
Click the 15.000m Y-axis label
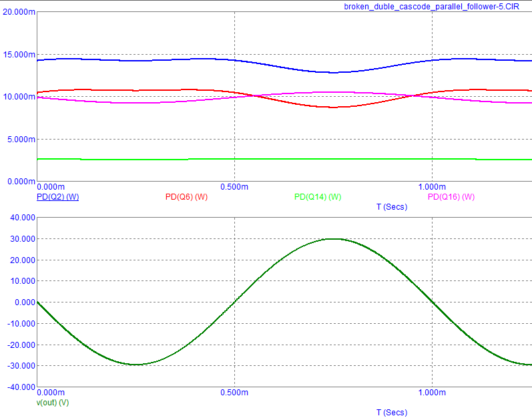(x=19, y=55)
